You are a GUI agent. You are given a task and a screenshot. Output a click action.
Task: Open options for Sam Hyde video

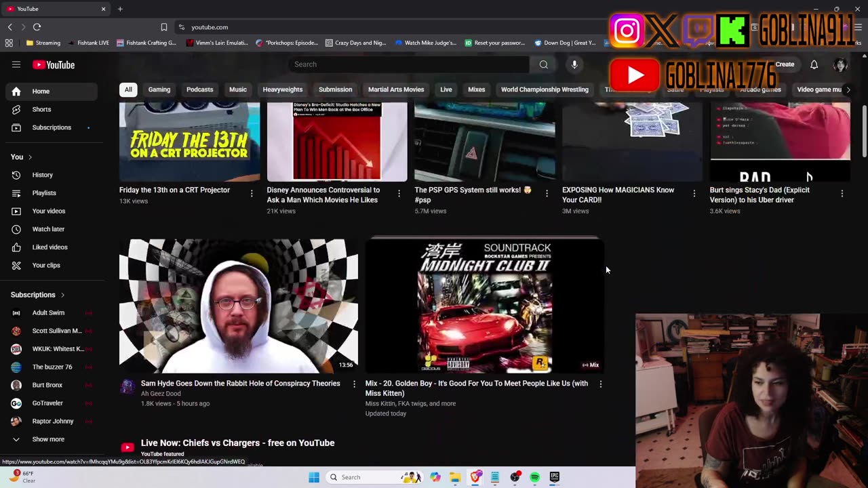[354, 384]
